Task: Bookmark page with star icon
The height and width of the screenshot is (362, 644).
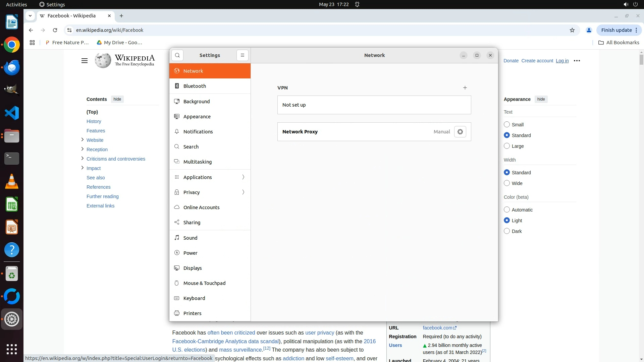Action: coord(572,30)
